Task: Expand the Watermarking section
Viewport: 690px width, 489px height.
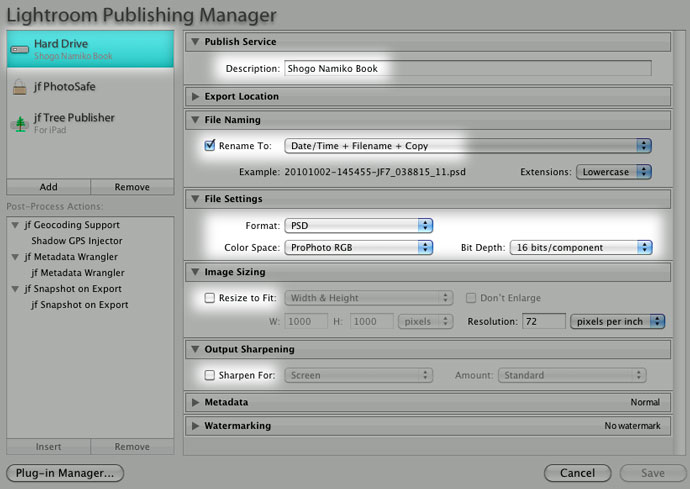Action: point(195,426)
